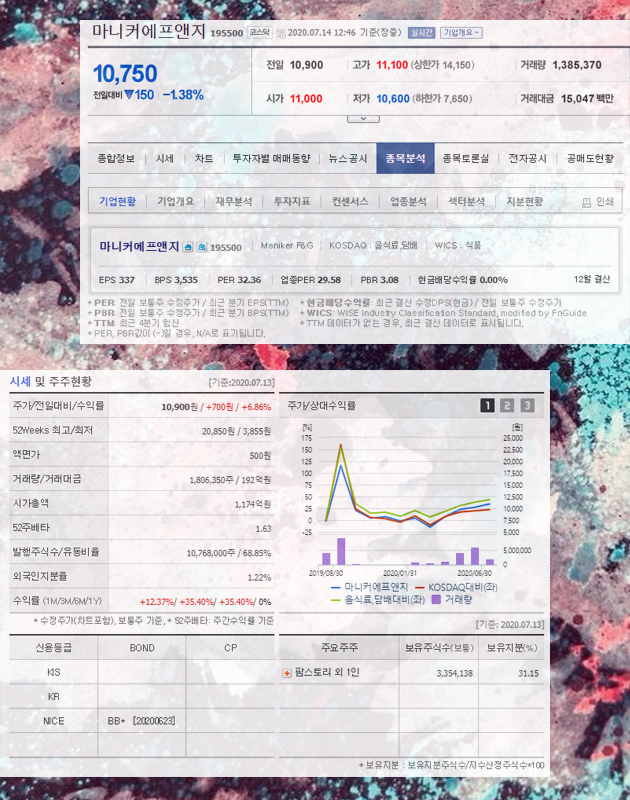630x800 pixels.
Task: Open the 기업개요 dropdown button at top
Action: click(x=461, y=33)
